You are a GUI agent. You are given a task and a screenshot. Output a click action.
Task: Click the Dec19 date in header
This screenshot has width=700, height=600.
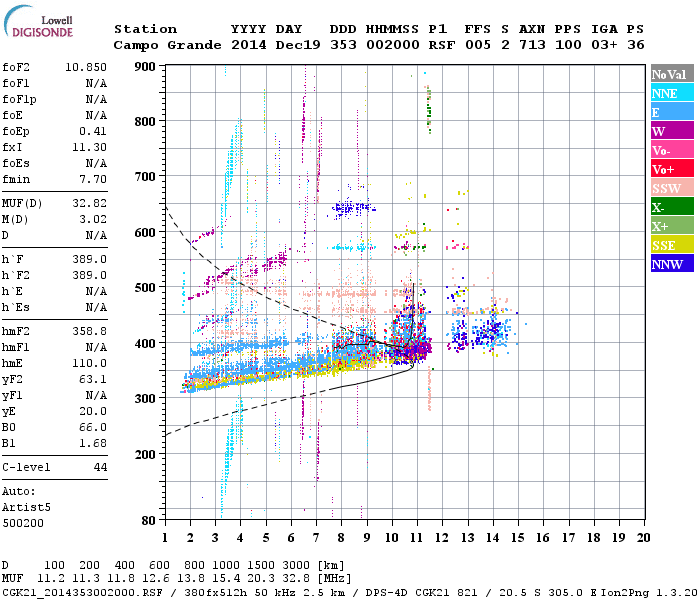pyautogui.click(x=298, y=45)
